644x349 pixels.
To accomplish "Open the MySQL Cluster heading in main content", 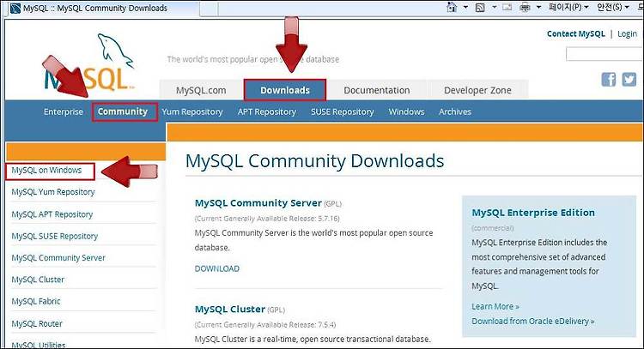I will pos(229,310).
